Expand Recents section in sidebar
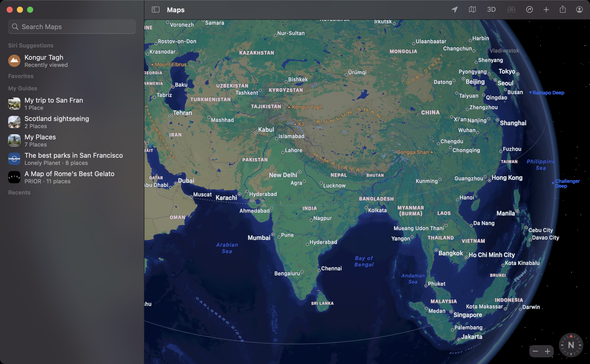This screenshot has height=364, width=590. (x=19, y=192)
